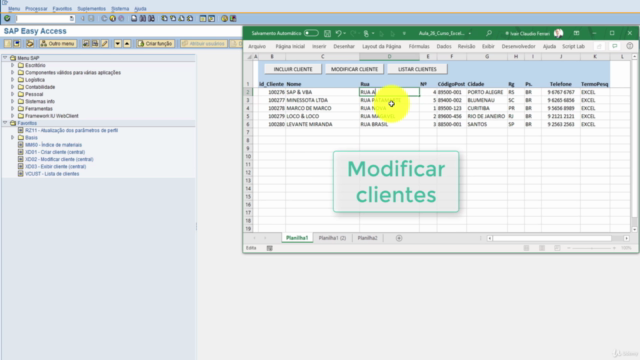Click the MODIFICAR CLIENTE button
This screenshot has height=360, width=640.
354,69
